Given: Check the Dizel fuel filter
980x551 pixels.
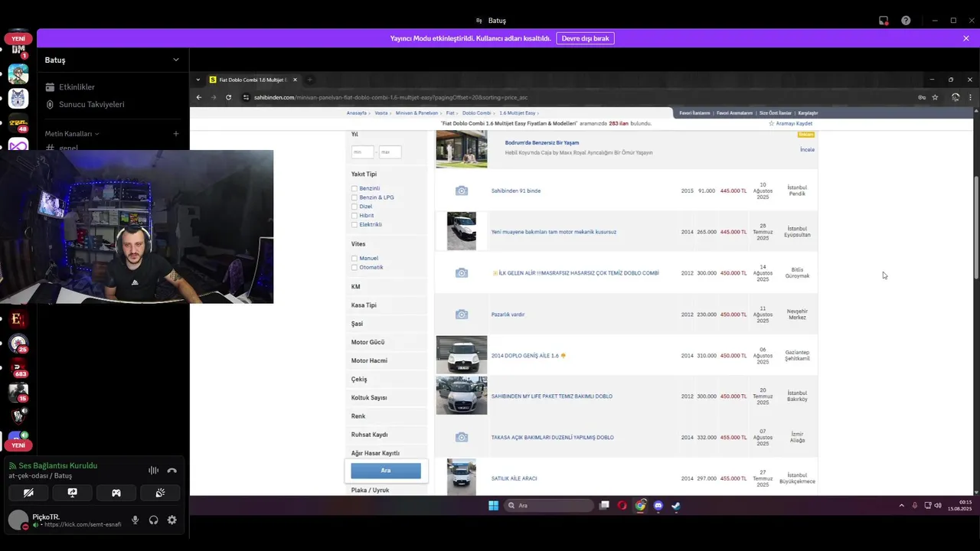Looking at the screenshot, I should pos(354,207).
